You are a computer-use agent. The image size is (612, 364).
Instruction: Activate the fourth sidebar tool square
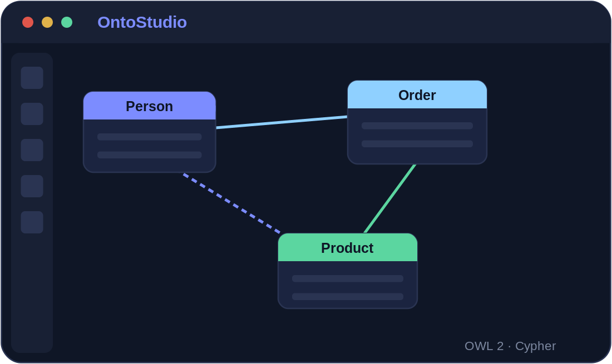(x=32, y=186)
